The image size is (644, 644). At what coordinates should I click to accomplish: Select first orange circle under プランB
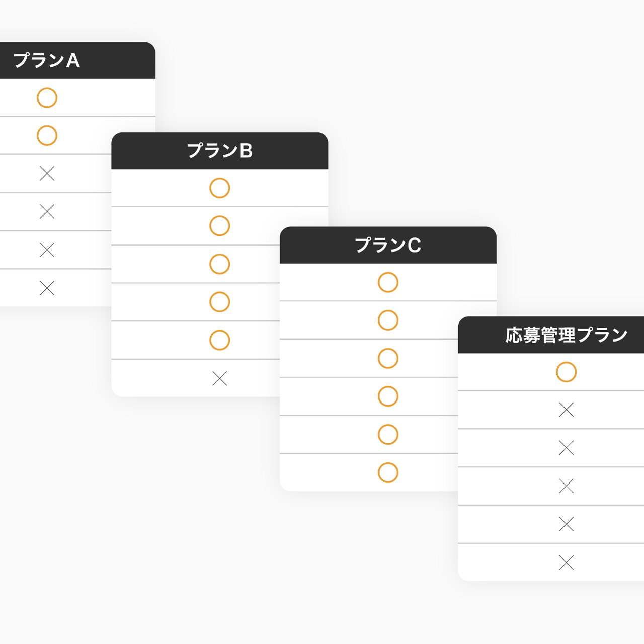point(219,188)
